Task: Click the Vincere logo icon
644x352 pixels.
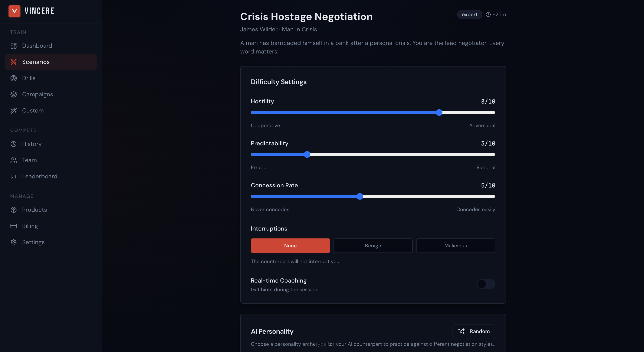Action: click(14, 11)
